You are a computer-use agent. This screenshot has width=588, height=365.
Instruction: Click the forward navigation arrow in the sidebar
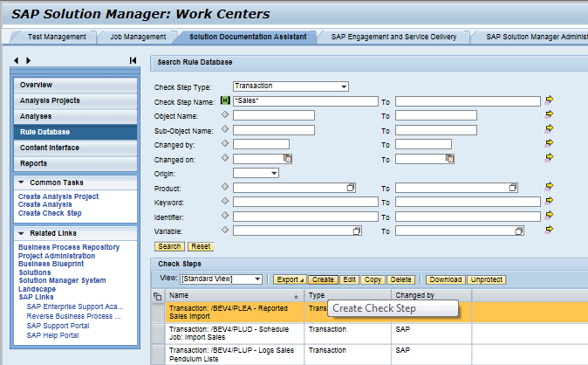click(29, 60)
